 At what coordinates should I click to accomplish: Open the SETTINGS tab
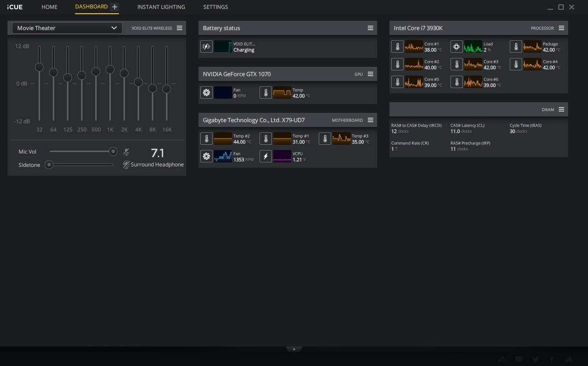click(x=216, y=7)
